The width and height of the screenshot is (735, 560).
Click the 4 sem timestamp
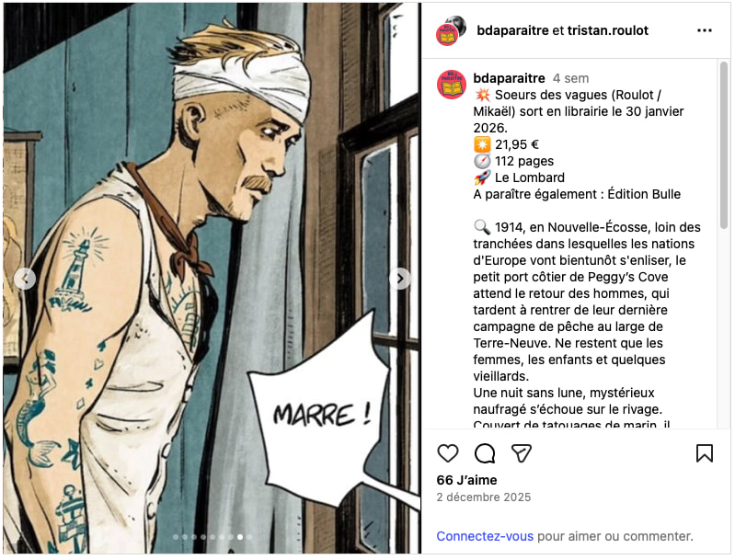click(570, 78)
